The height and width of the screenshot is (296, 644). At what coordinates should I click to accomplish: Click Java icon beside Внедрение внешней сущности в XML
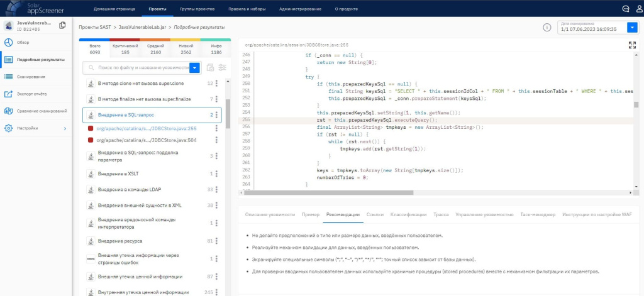click(91, 206)
